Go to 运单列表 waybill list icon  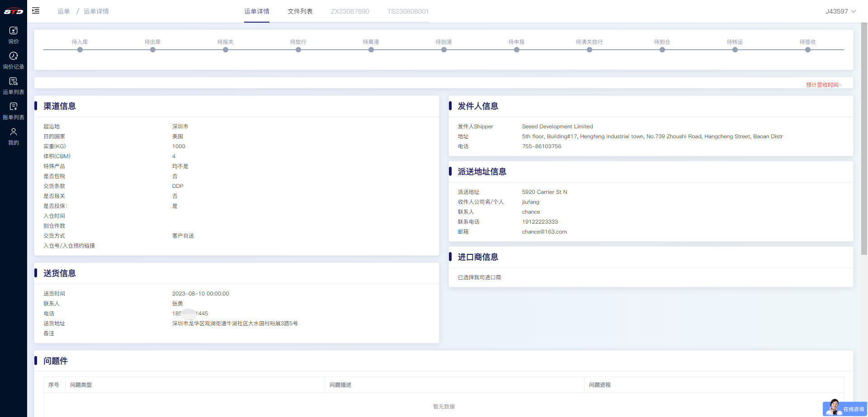click(14, 81)
